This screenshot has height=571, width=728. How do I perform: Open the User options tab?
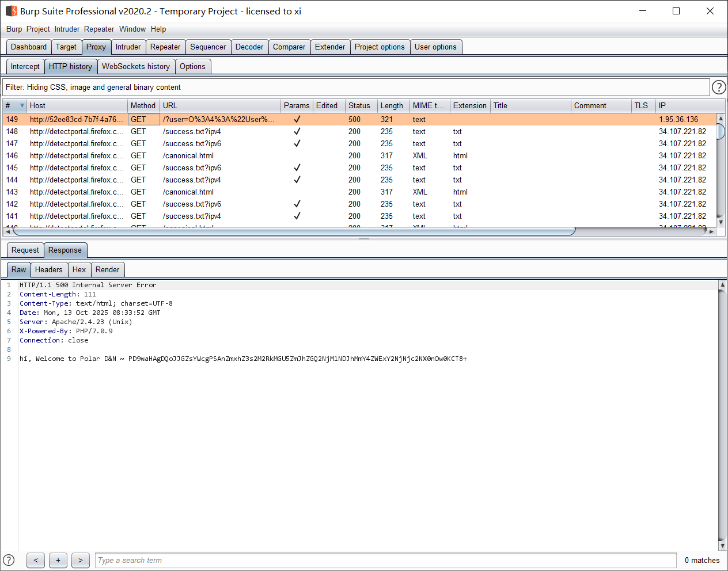coord(435,47)
